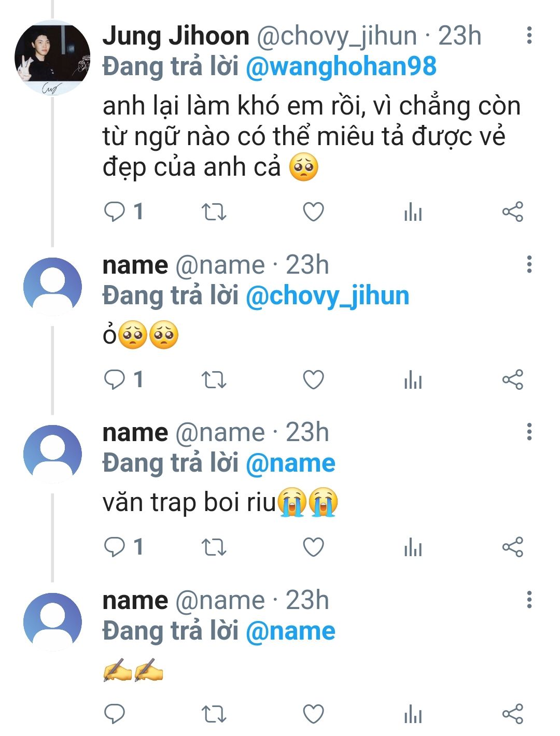Open the @chovy_jihun mention link
This screenshot has height=736, width=560.
point(327,296)
